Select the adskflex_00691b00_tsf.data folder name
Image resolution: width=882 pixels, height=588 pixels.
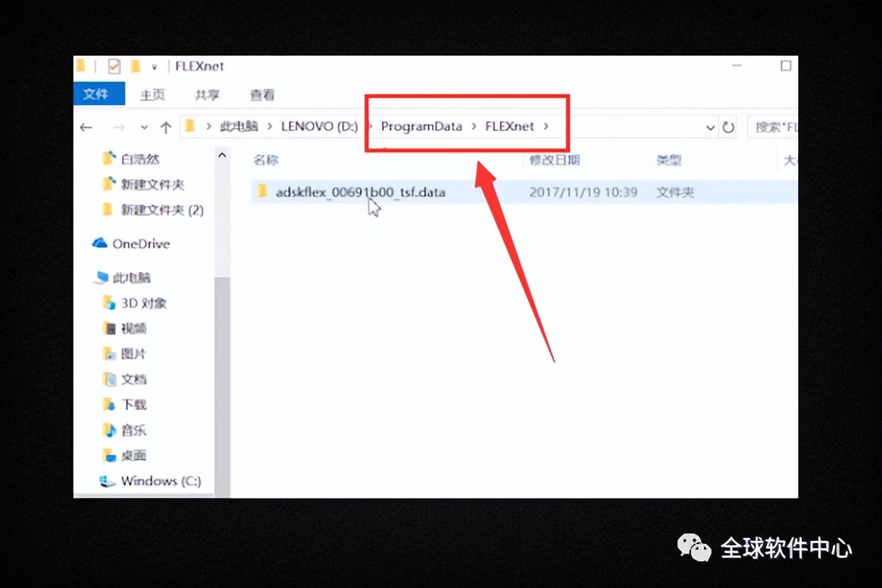coord(360,193)
